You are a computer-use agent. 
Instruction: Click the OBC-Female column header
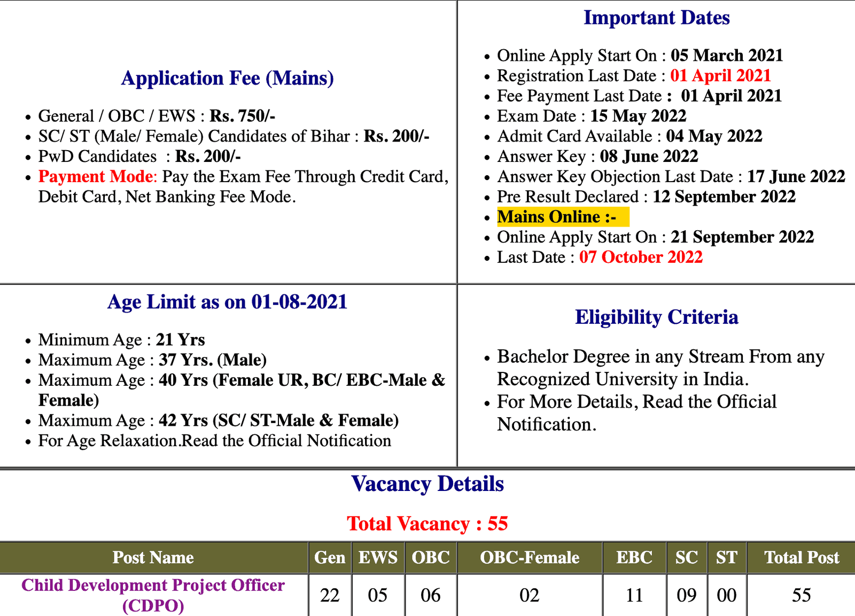tap(529, 558)
